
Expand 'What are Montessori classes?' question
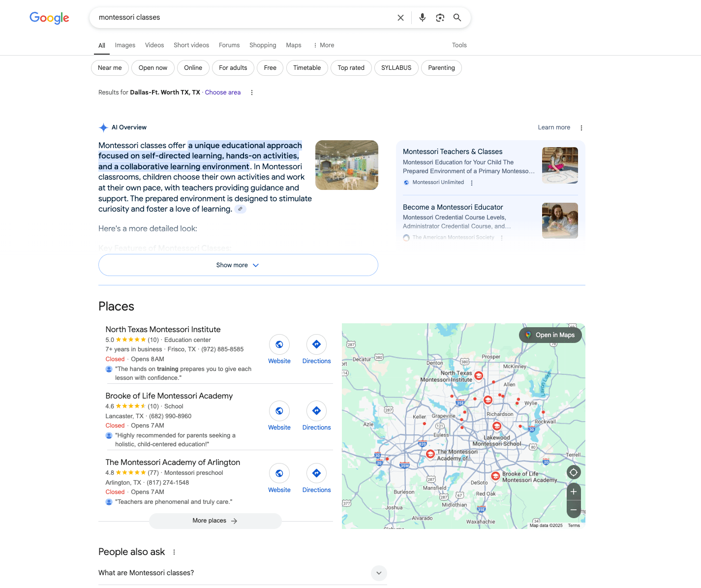click(x=243, y=573)
